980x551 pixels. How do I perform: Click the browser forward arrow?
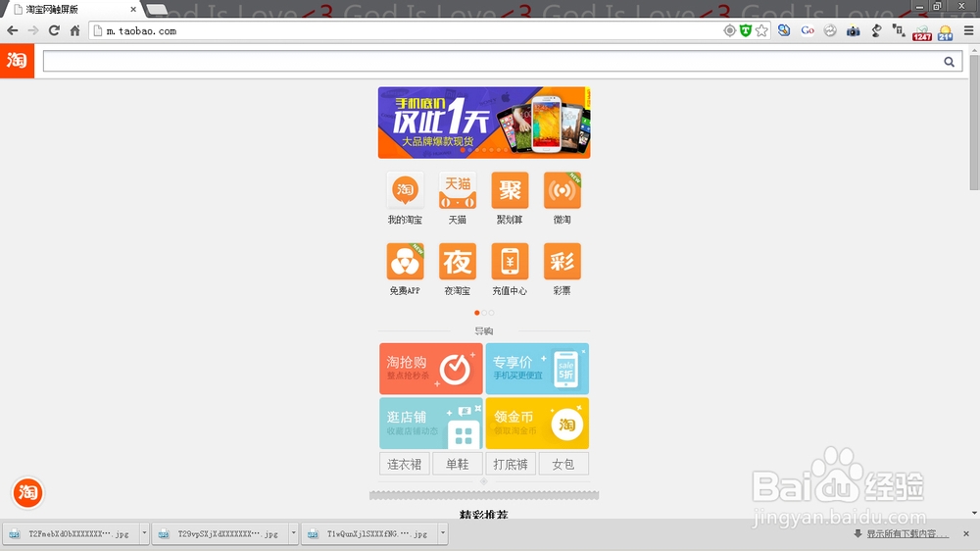tap(33, 30)
